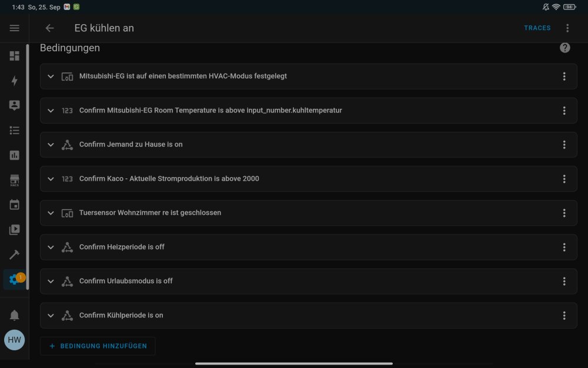Viewport: 588px width, 368px height.
Task: Expand the Tuersensor Wohnzimmer re condition
Action: [51, 213]
